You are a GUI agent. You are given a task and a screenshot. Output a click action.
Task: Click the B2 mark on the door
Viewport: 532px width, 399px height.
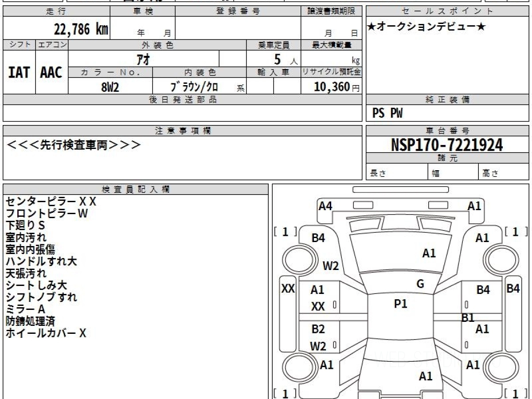click(x=318, y=329)
